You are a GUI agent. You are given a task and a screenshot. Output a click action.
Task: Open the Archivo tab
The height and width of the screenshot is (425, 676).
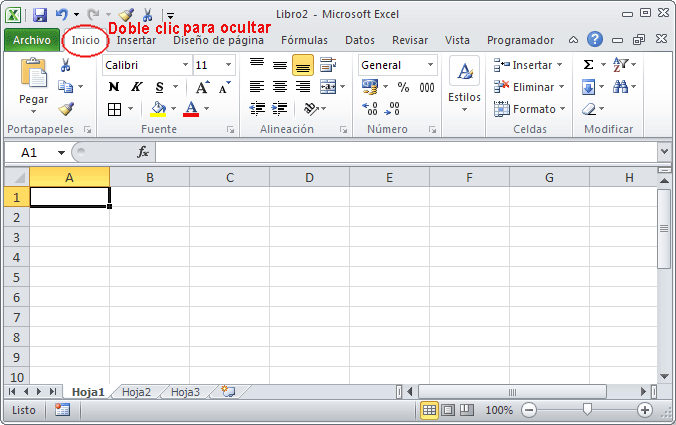[32, 40]
